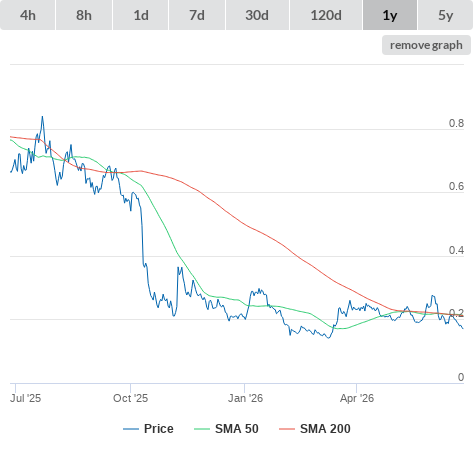Click the Oct '25 axis tick label

click(130, 398)
